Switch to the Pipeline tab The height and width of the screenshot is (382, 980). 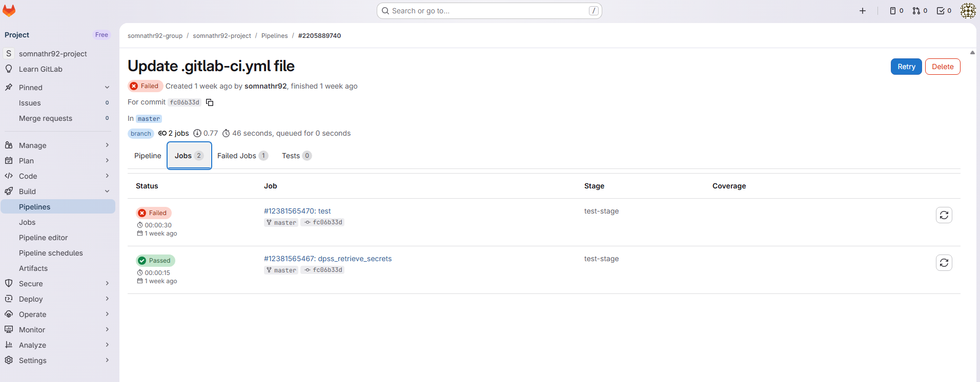pyautogui.click(x=148, y=156)
